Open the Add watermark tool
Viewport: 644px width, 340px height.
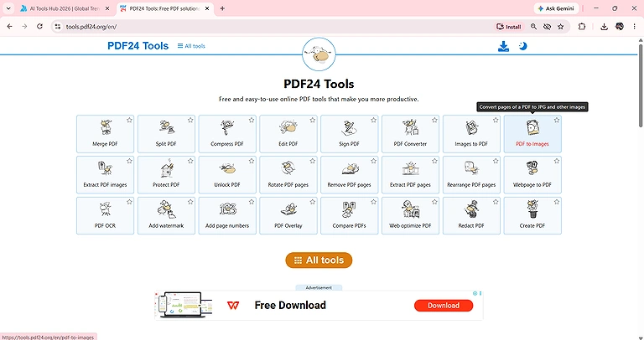click(x=166, y=216)
